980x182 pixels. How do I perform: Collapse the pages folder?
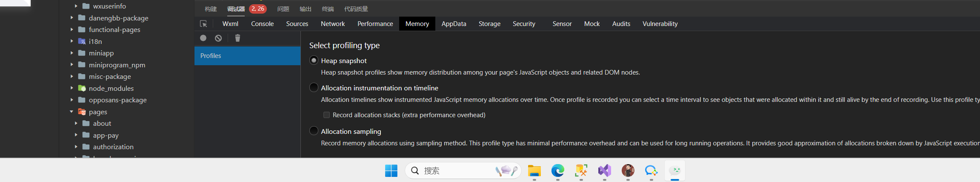coord(71,112)
